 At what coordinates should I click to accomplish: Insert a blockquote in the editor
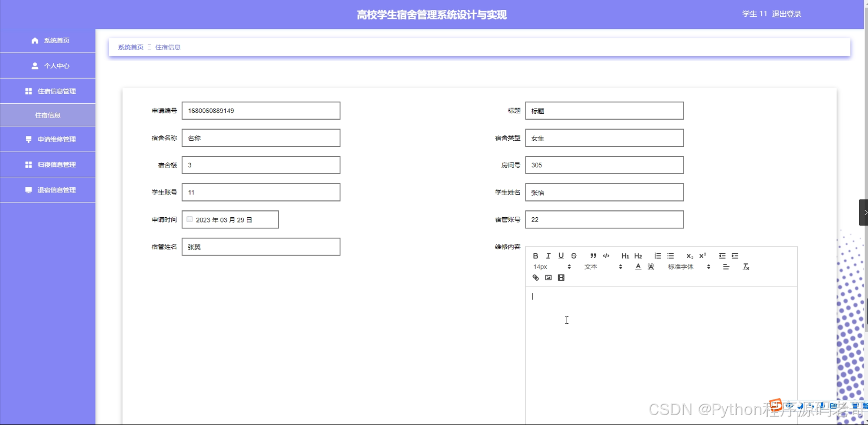593,256
